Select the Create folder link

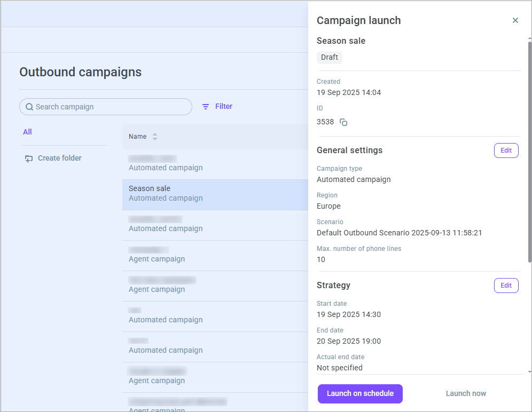click(x=60, y=158)
